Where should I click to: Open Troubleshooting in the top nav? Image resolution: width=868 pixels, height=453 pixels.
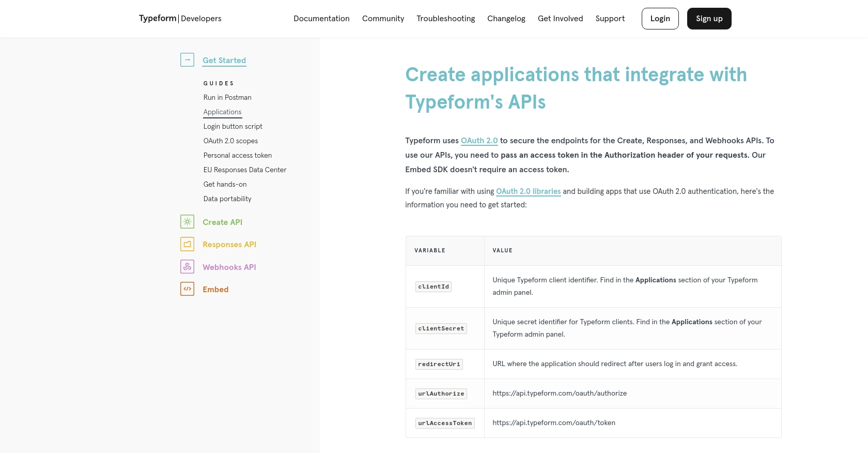[445, 19]
